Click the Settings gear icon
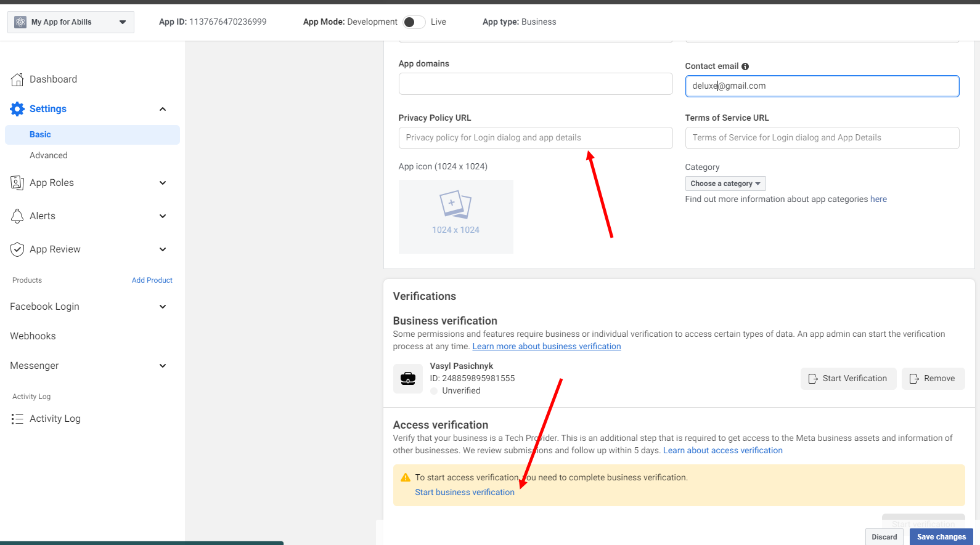980x545 pixels. [x=17, y=109]
